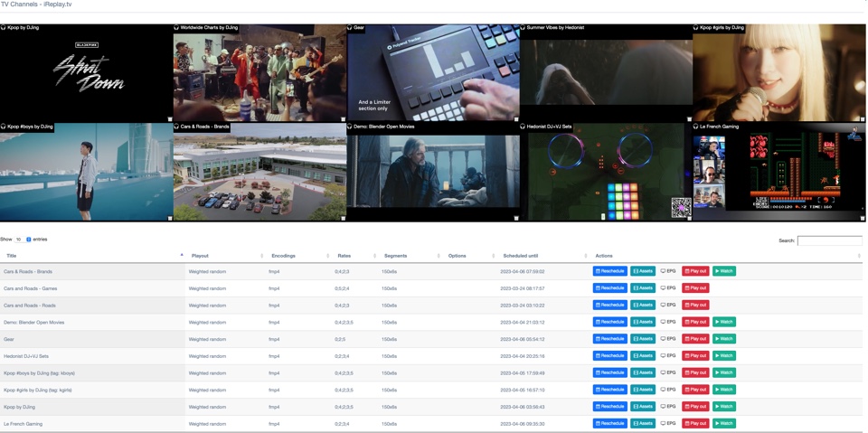Sort table by the Rates column
This screenshot has width=868, height=433.
354,256
